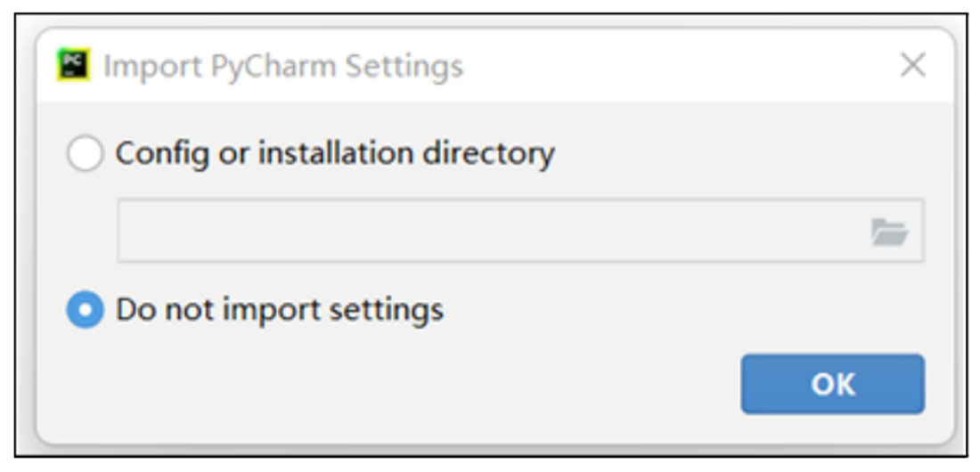Screen dimensions: 980x472
Task: Dismiss the dialog using the X icon
Action: click(x=913, y=64)
